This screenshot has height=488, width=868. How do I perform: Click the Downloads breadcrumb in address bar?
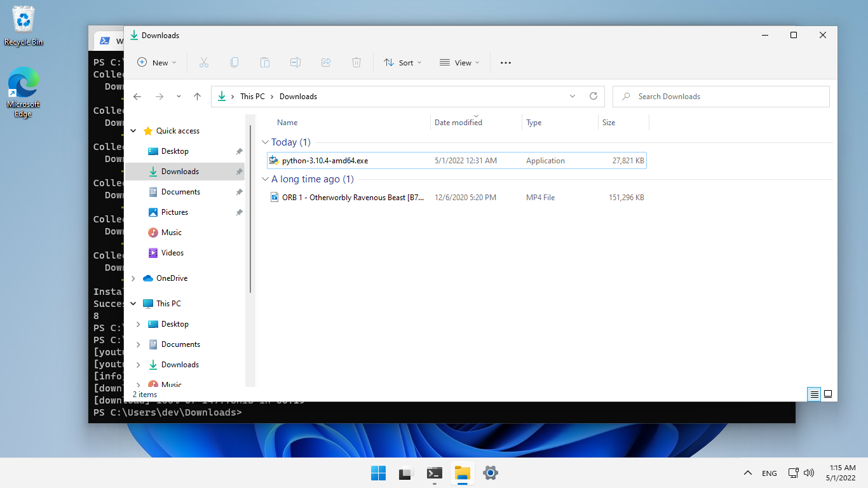coord(298,97)
